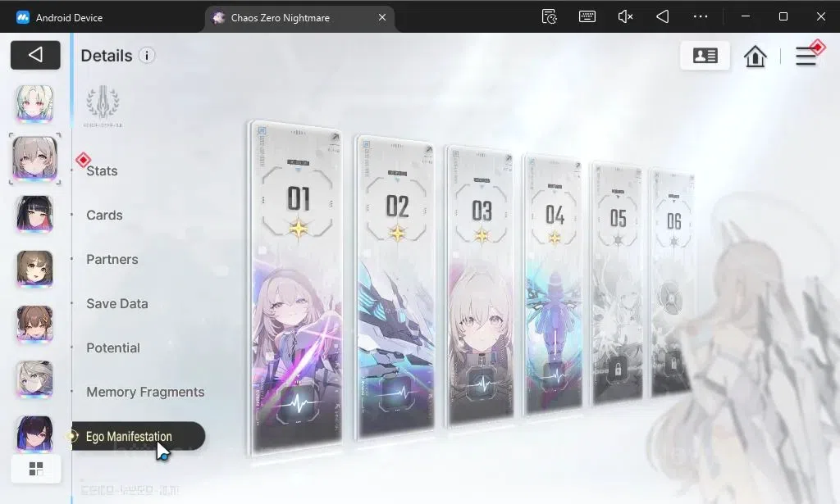Open Ego Manifestation panel 03
This screenshot has height=504, width=840.
tap(480, 286)
